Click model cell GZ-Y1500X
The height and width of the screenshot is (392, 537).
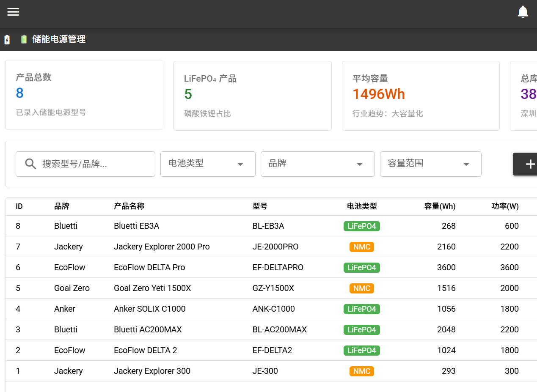pyautogui.click(x=273, y=288)
